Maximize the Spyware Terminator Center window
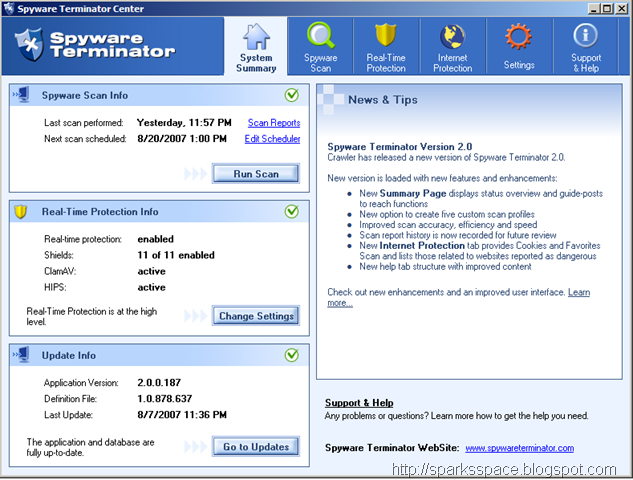The height and width of the screenshot is (480, 633). click(607, 8)
